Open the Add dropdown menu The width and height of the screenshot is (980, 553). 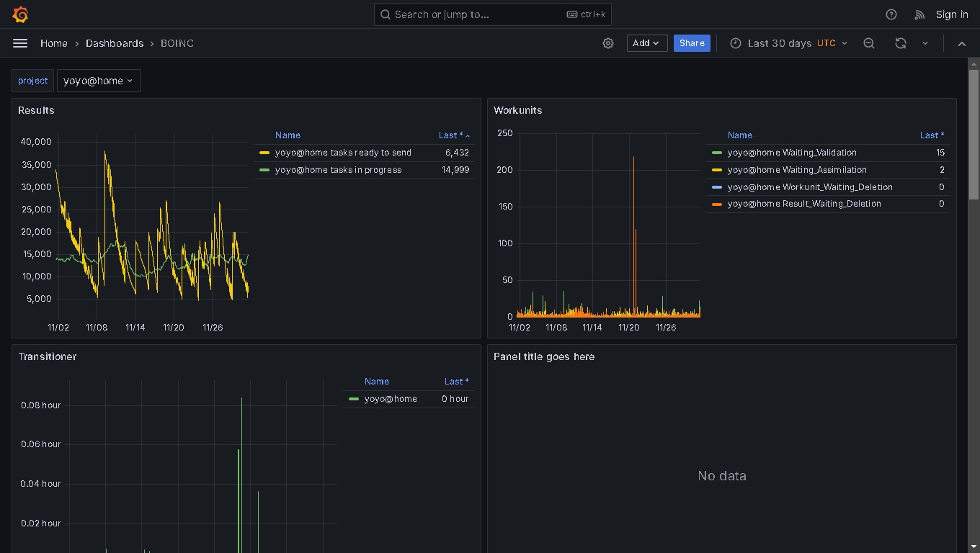click(x=646, y=43)
